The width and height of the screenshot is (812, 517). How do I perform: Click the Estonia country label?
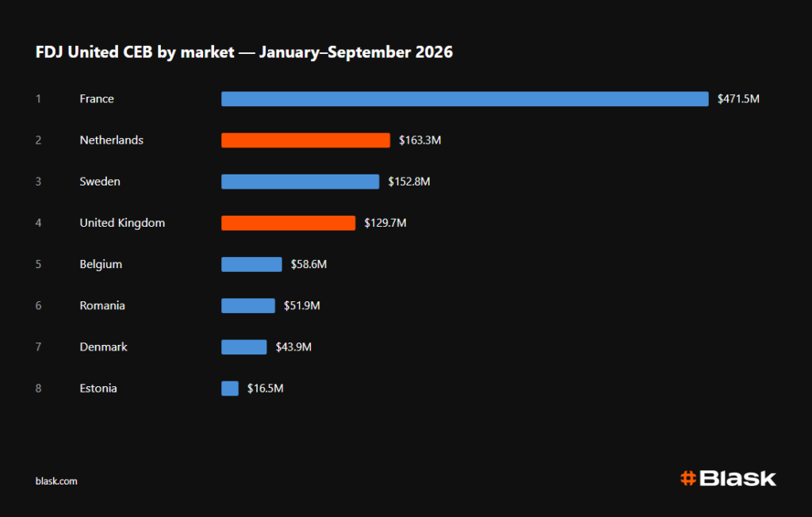coord(98,389)
